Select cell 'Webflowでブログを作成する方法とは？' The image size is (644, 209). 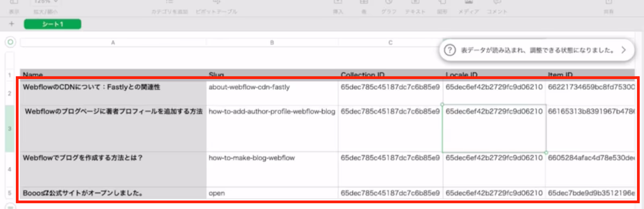(113, 170)
